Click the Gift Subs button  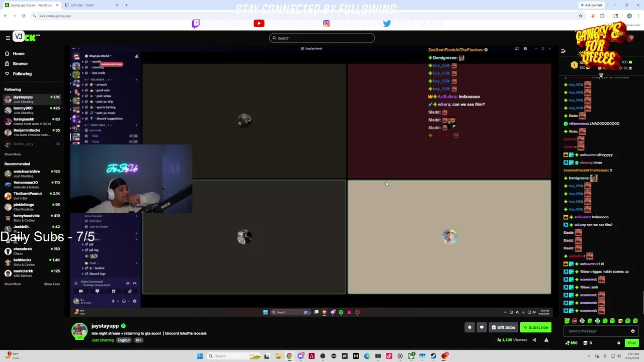click(x=503, y=327)
